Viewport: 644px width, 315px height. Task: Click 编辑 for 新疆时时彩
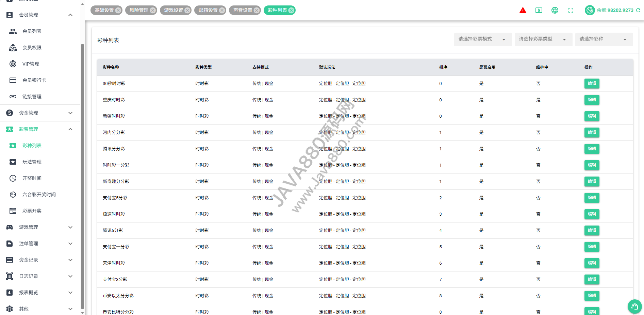(592, 116)
